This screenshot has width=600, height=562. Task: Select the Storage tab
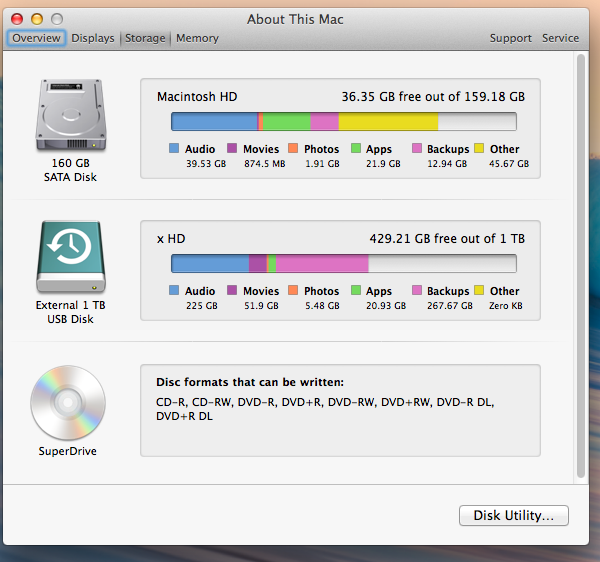pos(145,38)
